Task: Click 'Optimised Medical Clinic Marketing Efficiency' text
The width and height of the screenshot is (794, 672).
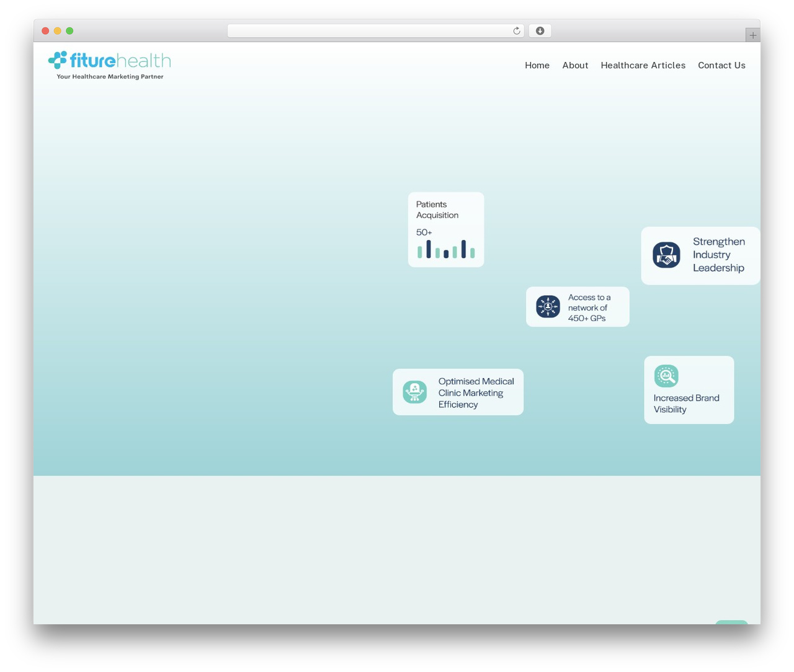Action: pyautogui.click(x=476, y=393)
